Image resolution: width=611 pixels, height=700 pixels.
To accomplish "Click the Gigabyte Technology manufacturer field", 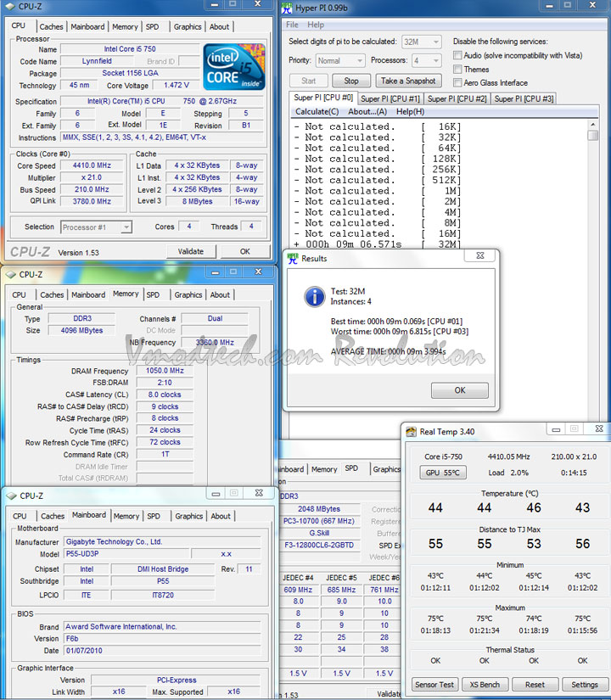I will tap(162, 541).
